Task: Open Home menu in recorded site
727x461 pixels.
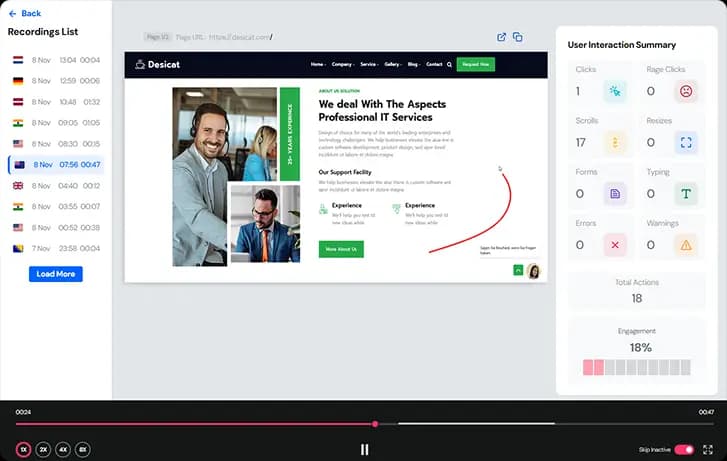Action: pos(318,64)
